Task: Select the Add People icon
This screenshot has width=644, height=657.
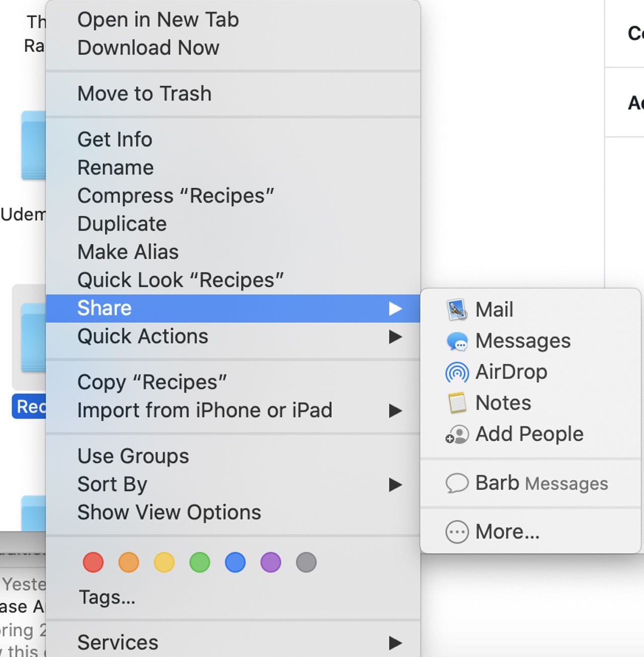Action: [x=457, y=434]
